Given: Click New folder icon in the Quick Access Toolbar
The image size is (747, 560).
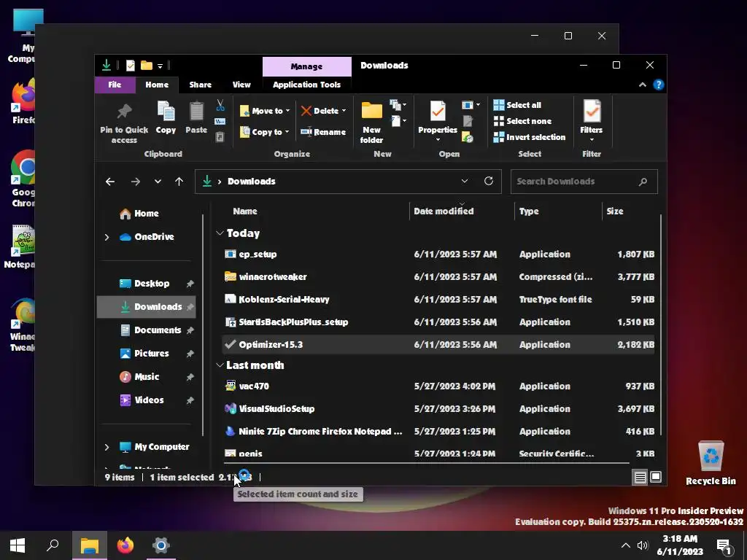Looking at the screenshot, I should pyautogui.click(x=146, y=65).
